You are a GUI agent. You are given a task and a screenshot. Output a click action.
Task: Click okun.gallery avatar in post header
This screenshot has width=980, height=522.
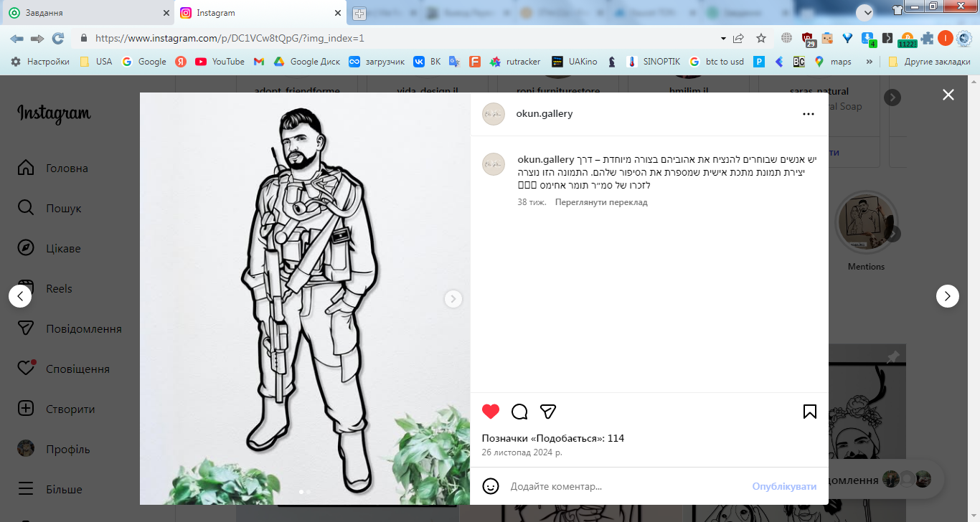coord(494,114)
